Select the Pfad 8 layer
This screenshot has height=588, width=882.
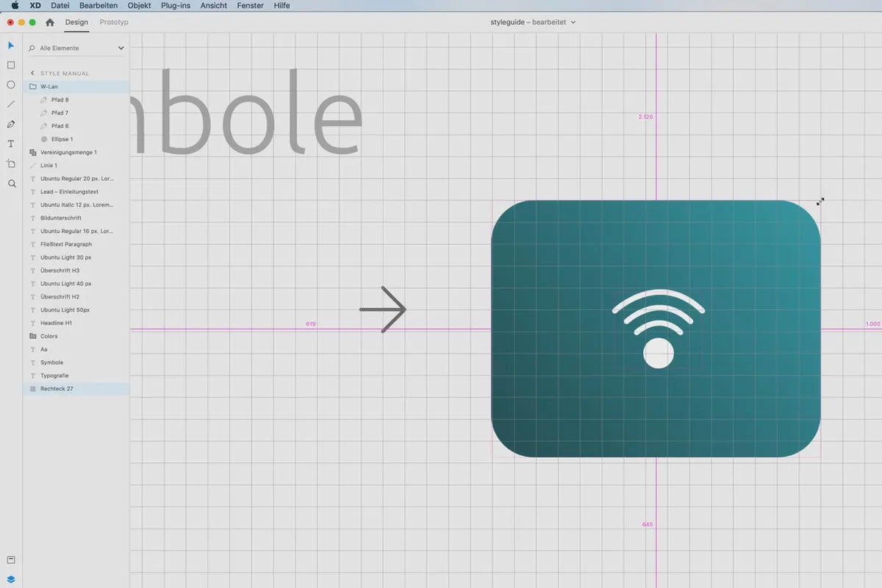click(76, 100)
